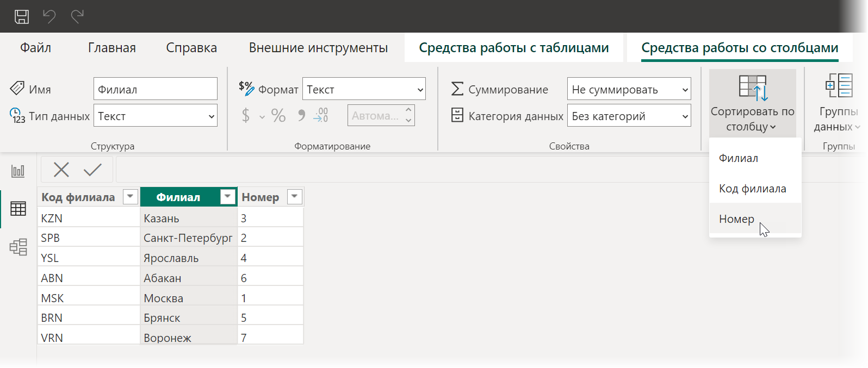Select Средства работы со столбцами tab

point(740,48)
